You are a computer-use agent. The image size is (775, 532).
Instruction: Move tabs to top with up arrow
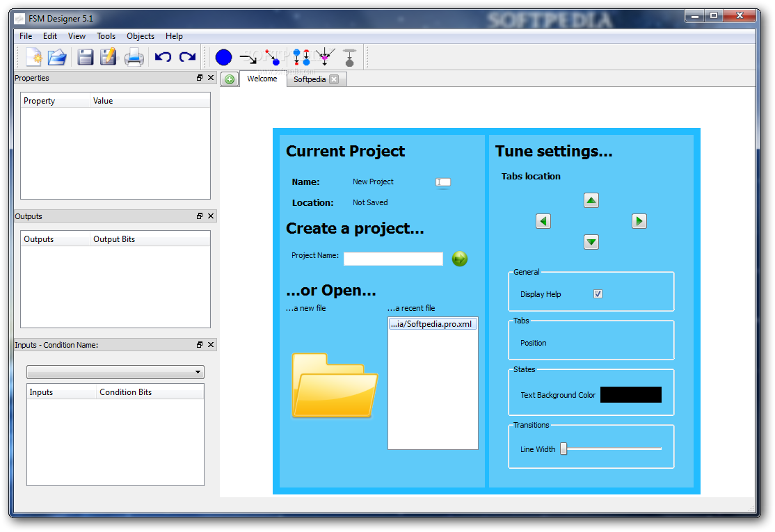(x=591, y=200)
